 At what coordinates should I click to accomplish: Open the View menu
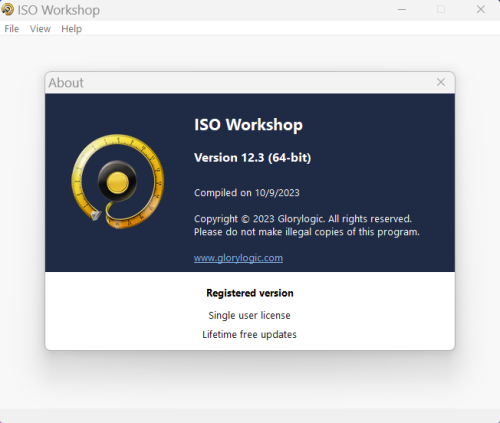click(40, 29)
